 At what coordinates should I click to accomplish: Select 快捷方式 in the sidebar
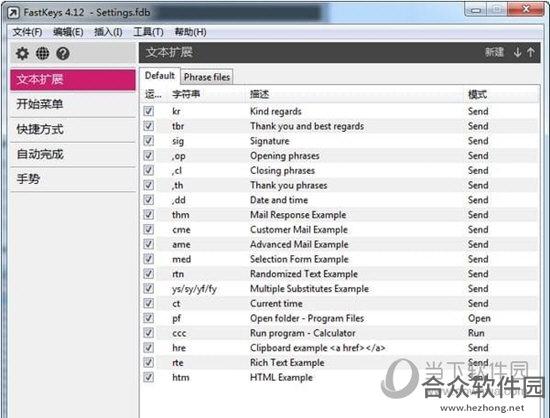coord(73,129)
